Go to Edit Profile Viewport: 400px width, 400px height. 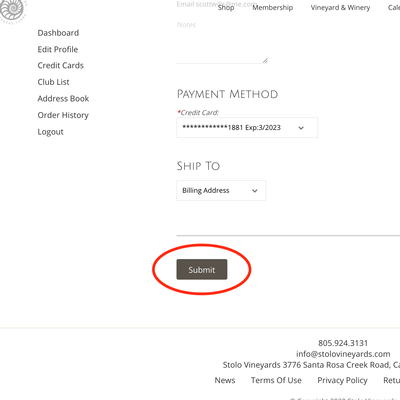[x=58, y=49]
